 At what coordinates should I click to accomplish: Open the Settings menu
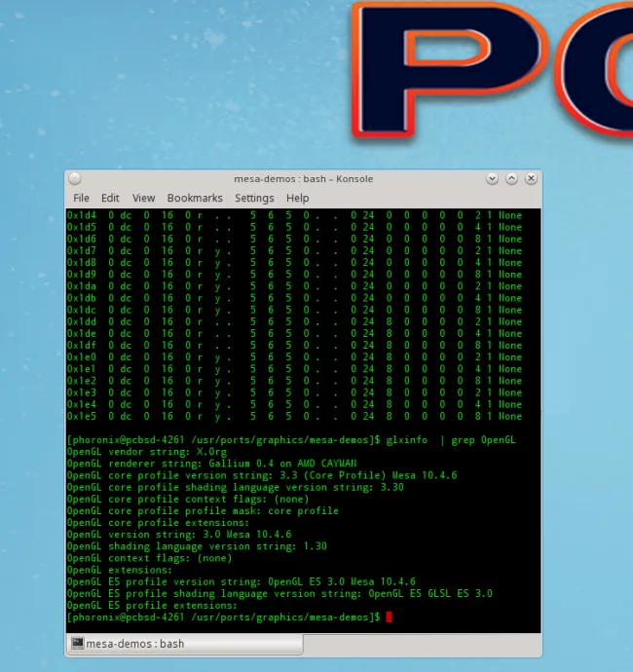(254, 198)
